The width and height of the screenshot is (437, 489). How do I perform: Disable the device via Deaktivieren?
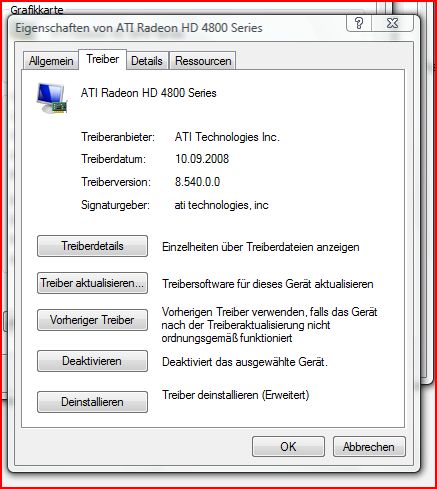[x=92, y=361]
